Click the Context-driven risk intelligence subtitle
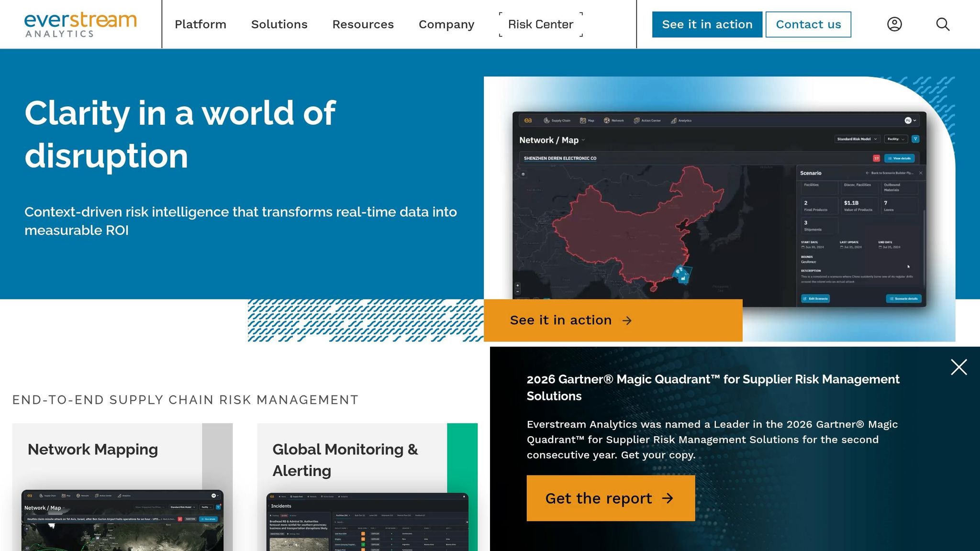The image size is (980, 551). (x=241, y=221)
